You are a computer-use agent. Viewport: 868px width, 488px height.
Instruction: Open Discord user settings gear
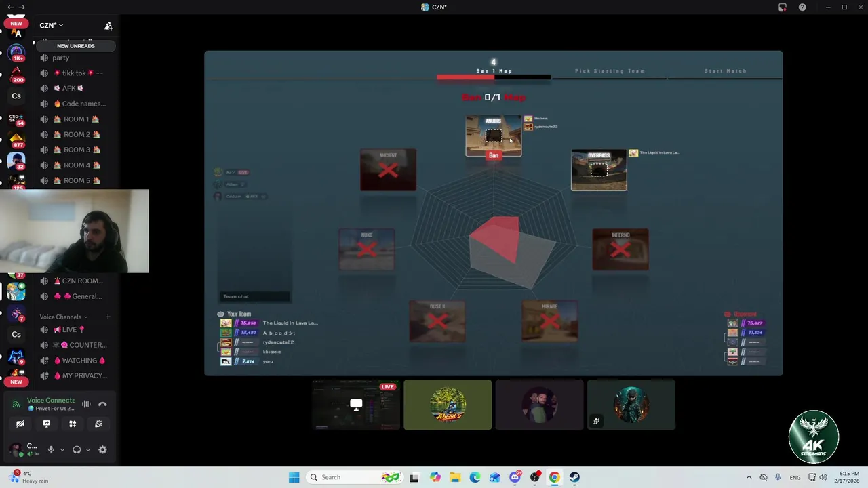102,449
